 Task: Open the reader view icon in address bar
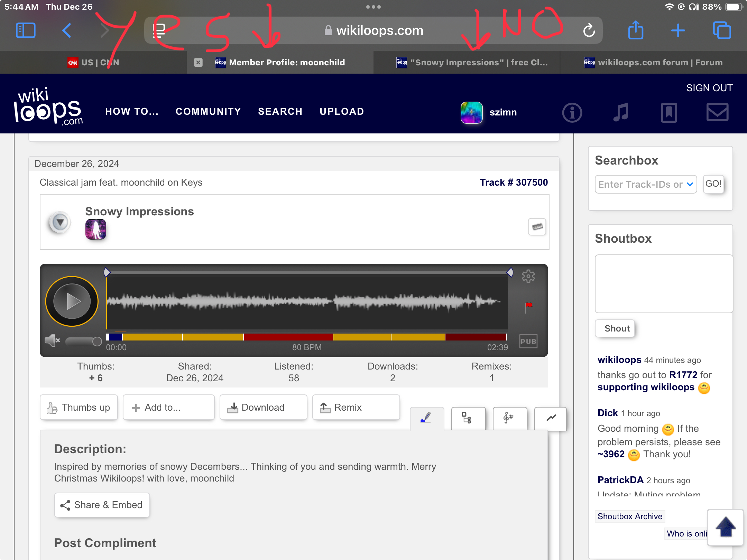pos(159,30)
